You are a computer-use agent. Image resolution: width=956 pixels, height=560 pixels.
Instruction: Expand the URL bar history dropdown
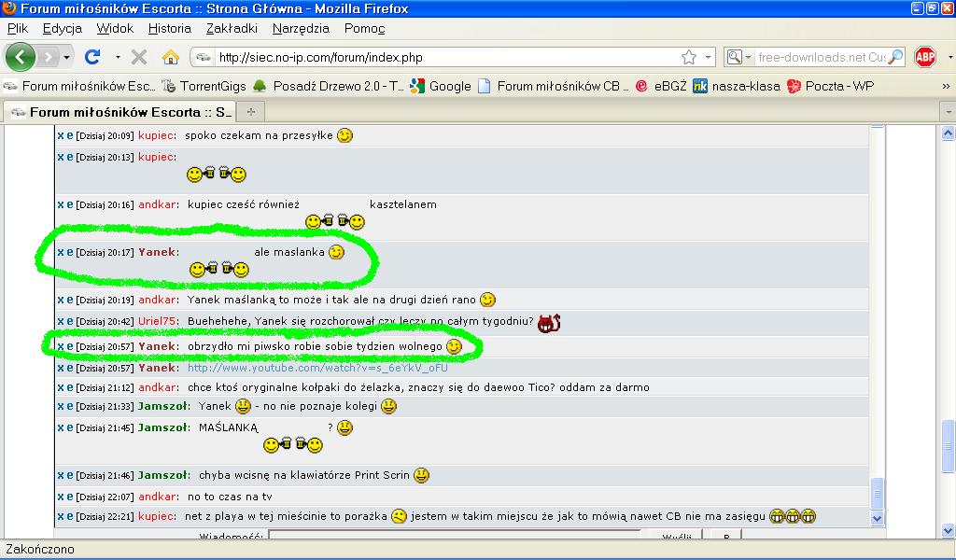point(708,57)
